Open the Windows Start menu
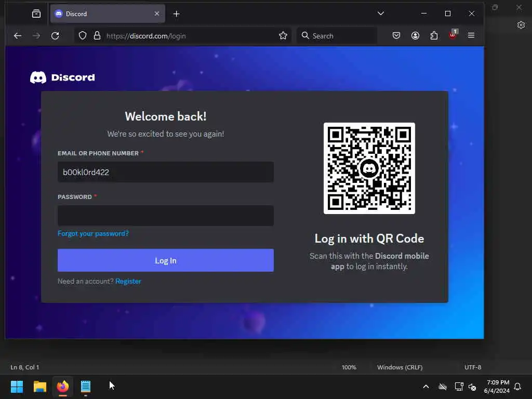 click(17, 387)
